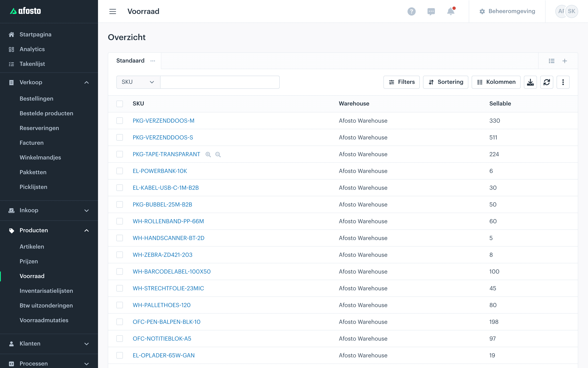Check the EL-POWERBANK-10K row checkbox
588x368 pixels.
tap(120, 171)
